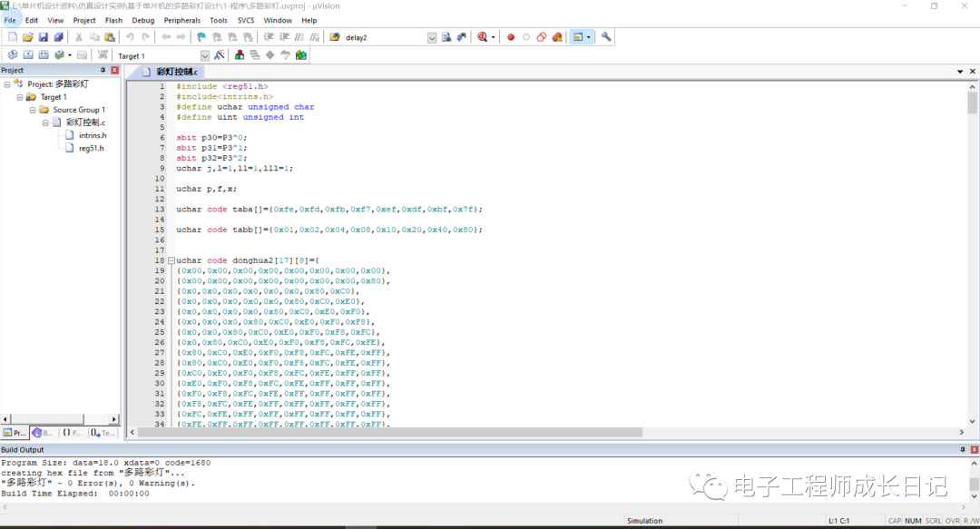Create a new file with toolbar icon
This screenshot has height=529, width=980.
pos(13,37)
